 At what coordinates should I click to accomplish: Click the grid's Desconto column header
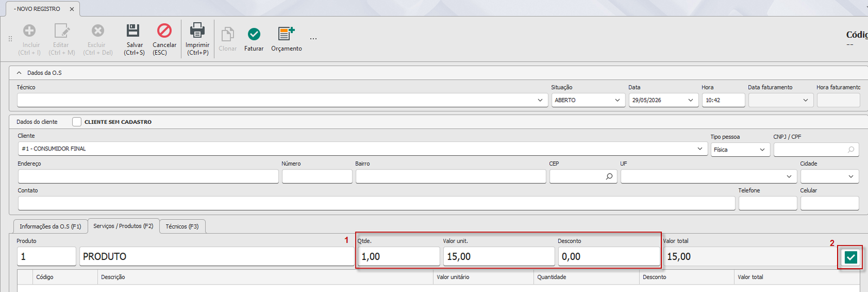687,277
